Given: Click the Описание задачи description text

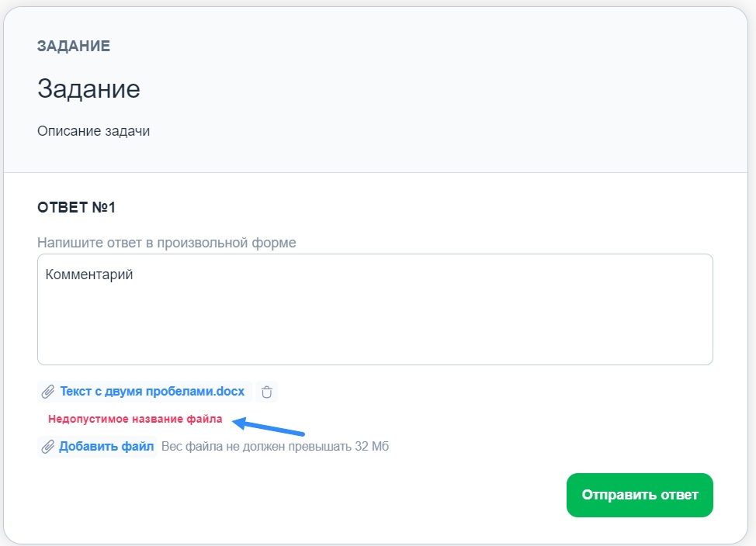Looking at the screenshot, I should click(94, 131).
